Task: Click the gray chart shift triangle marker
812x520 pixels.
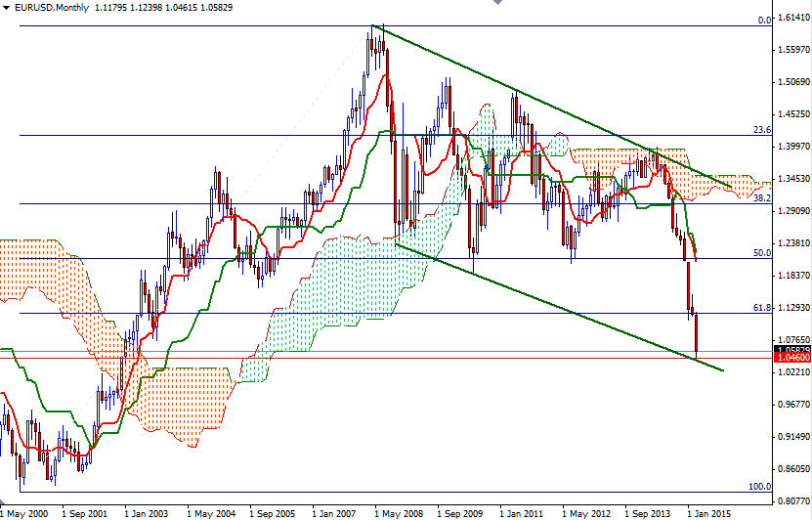Action: click(x=497, y=2)
